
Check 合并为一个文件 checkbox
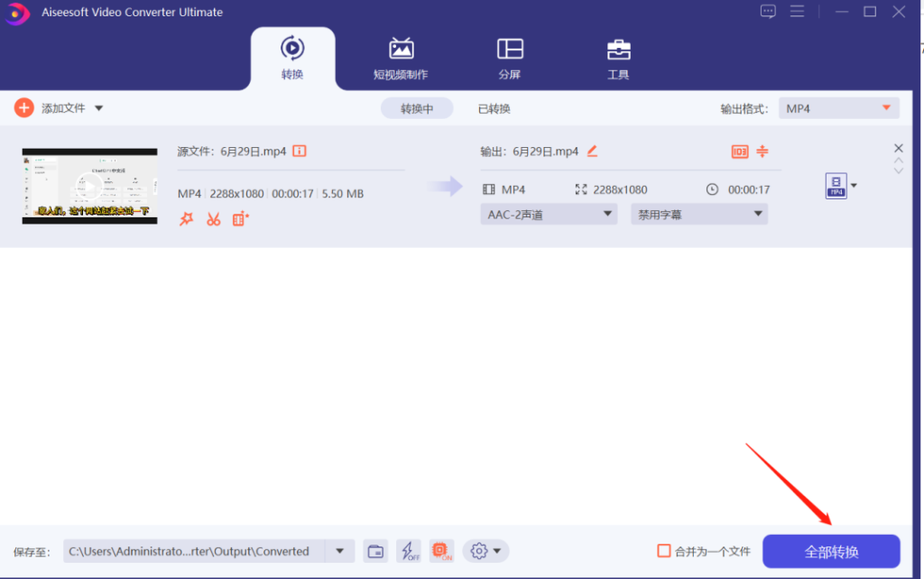[663, 551]
